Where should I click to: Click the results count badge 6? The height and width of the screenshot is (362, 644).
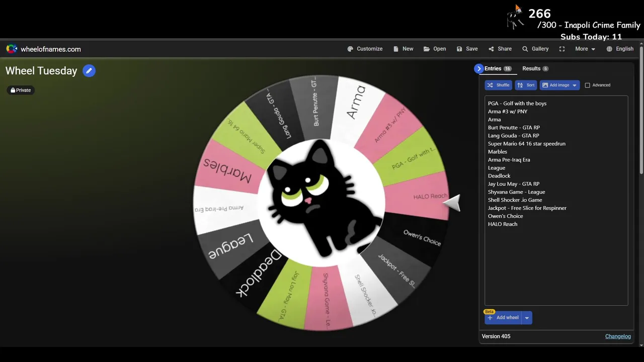pyautogui.click(x=545, y=69)
